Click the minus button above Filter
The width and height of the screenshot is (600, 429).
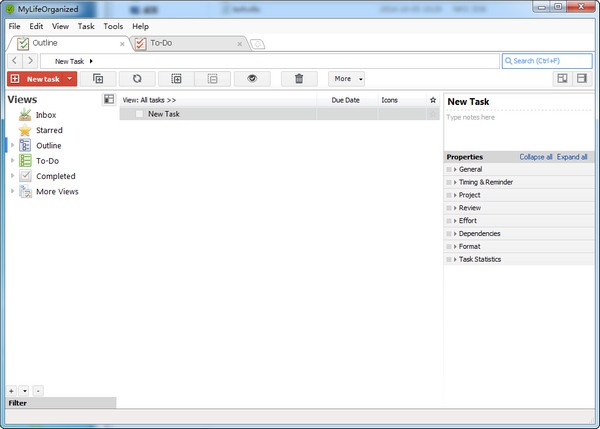tap(38, 391)
